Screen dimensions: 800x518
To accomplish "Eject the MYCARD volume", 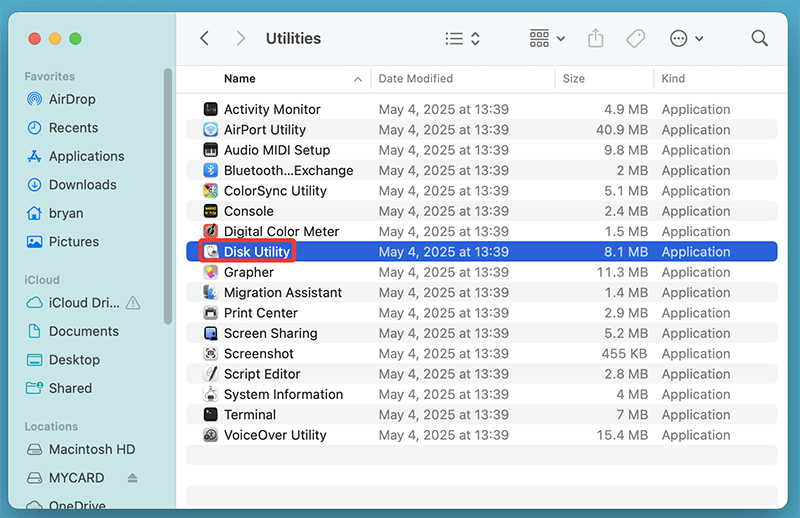I will pyautogui.click(x=132, y=478).
